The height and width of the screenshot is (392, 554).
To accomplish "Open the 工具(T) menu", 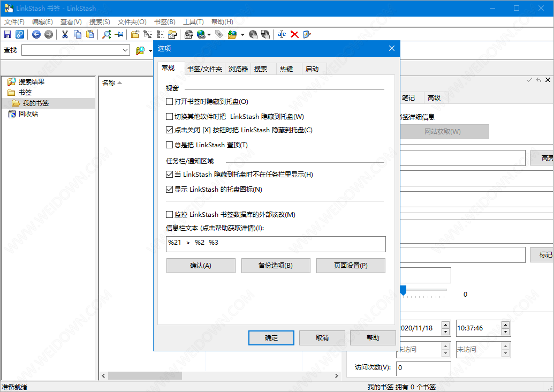I will click(193, 22).
